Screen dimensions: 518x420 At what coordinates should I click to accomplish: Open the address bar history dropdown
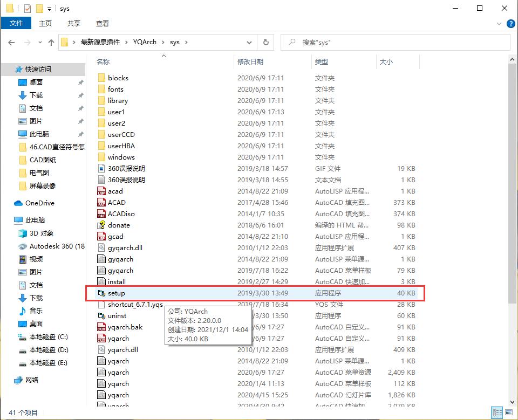click(249, 42)
